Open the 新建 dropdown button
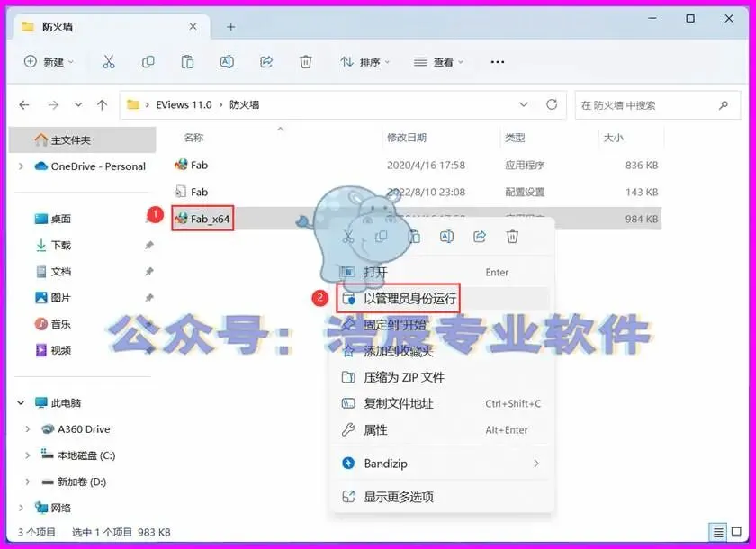The image size is (756, 549). pos(49,62)
